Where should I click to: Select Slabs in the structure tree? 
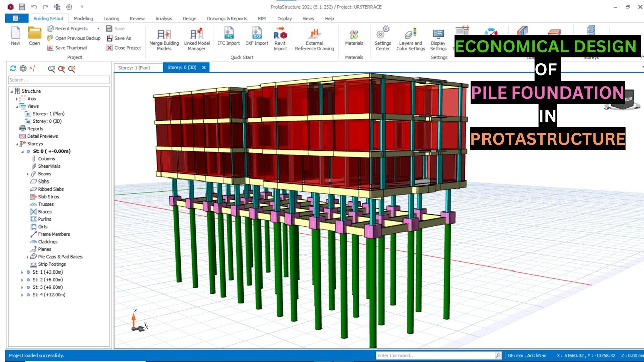pos(43,182)
